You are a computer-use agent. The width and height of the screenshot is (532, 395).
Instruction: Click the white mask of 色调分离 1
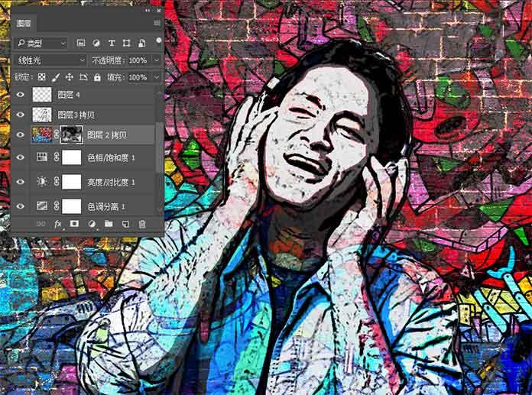pyautogui.click(x=72, y=206)
